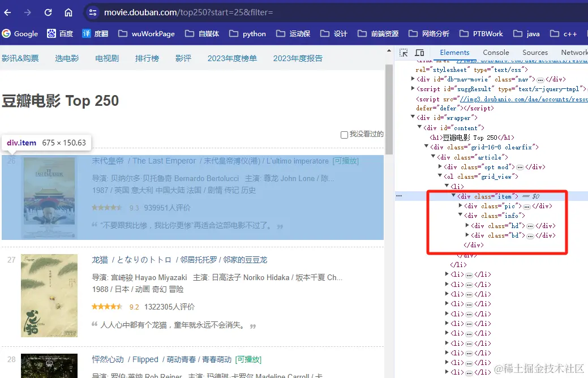Screen dimensions: 588x378
Task: Click the h1 豆瓣电影 Top 250 element row
Action: click(472, 138)
